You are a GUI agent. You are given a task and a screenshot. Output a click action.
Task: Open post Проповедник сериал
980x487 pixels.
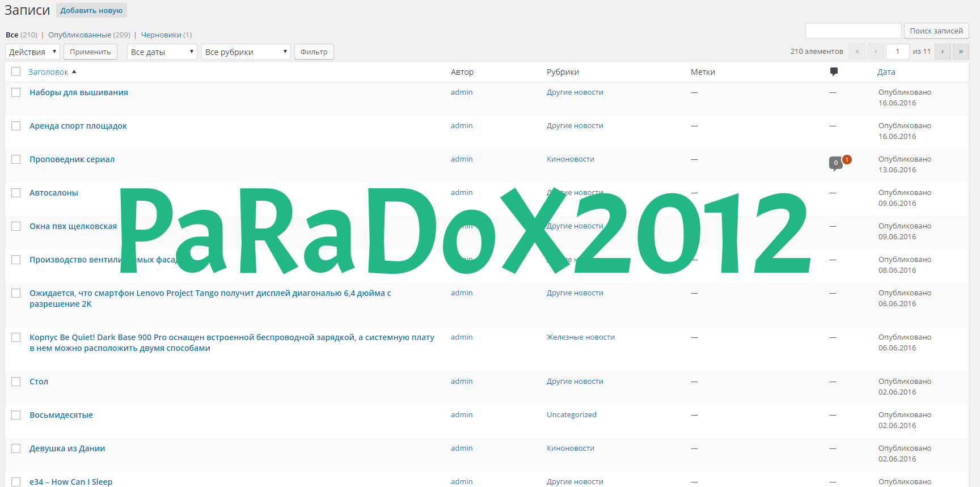(x=72, y=159)
